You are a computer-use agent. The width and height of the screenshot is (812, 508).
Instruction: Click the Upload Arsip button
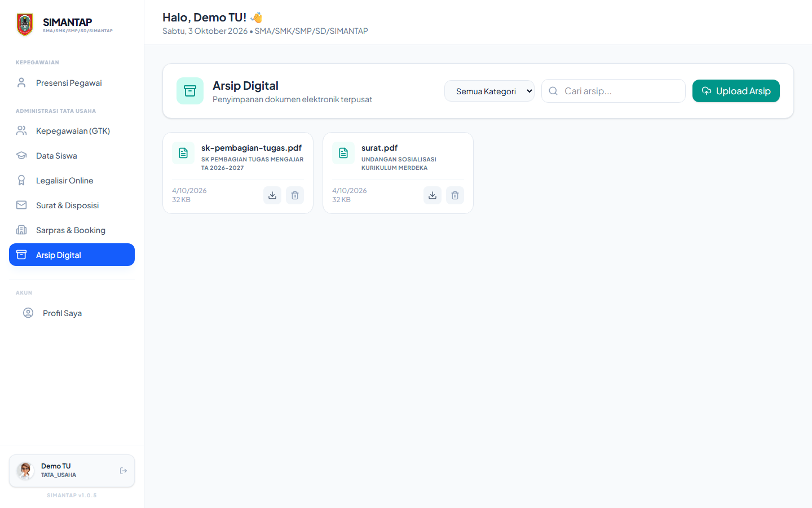click(x=736, y=91)
